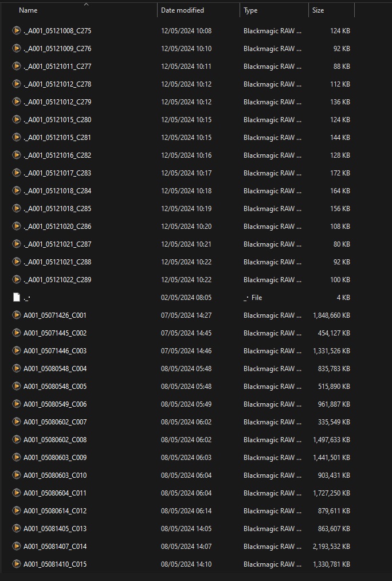Click icon of ._A001_05121015_C281 file
392x581 pixels.
coord(16,137)
